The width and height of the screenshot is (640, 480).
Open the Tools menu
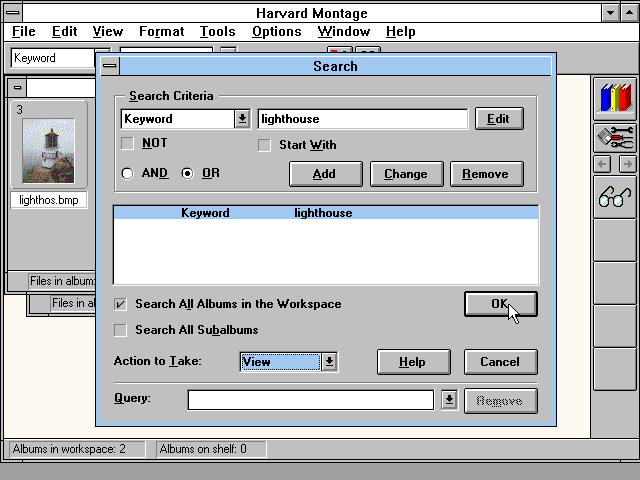[x=217, y=32]
